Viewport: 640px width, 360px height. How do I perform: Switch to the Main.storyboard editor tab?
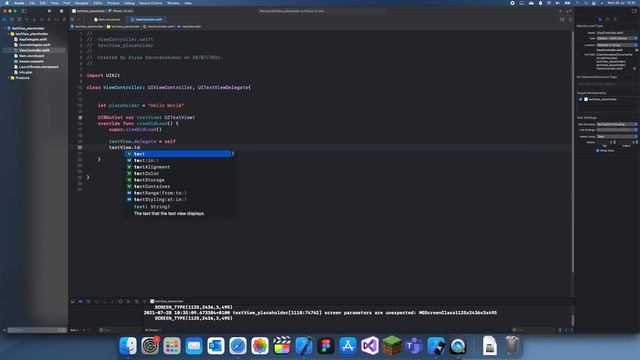coord(107,19)
